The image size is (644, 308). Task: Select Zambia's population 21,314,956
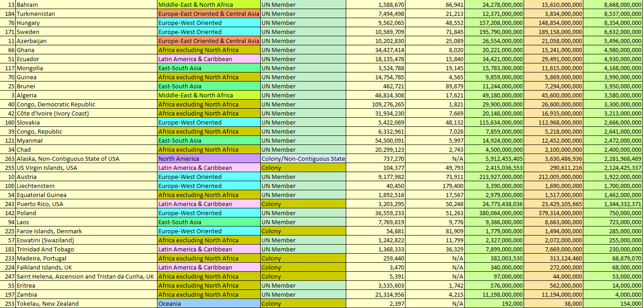376,294
